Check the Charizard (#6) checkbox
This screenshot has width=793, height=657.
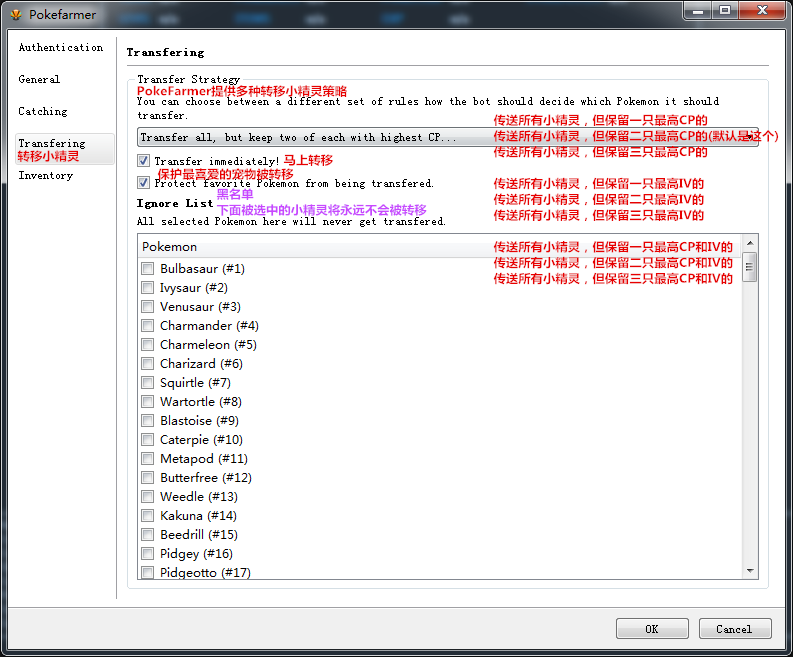point(148,364)
